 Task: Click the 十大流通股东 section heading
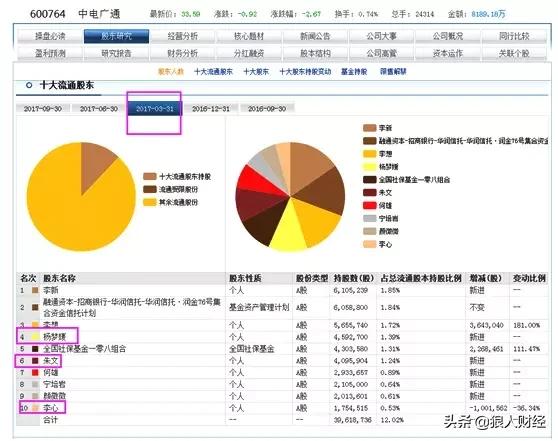coord(67,85)
